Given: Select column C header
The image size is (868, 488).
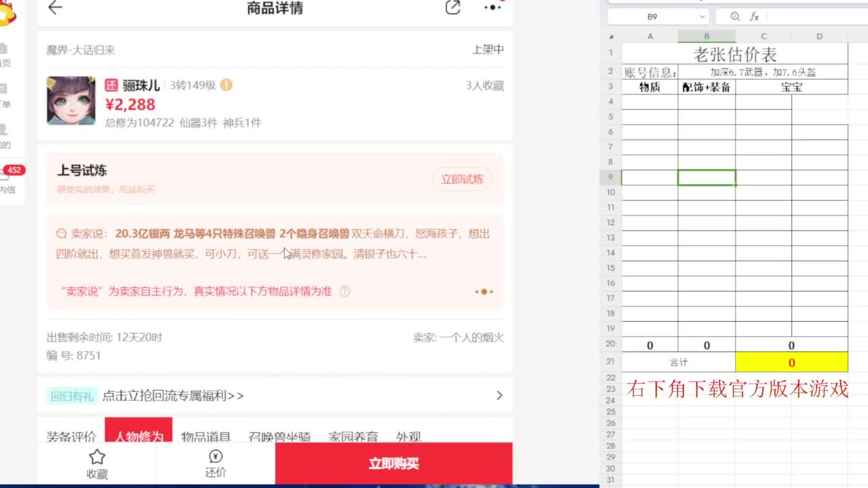Looking at the screenshot, I should point(764,37).
